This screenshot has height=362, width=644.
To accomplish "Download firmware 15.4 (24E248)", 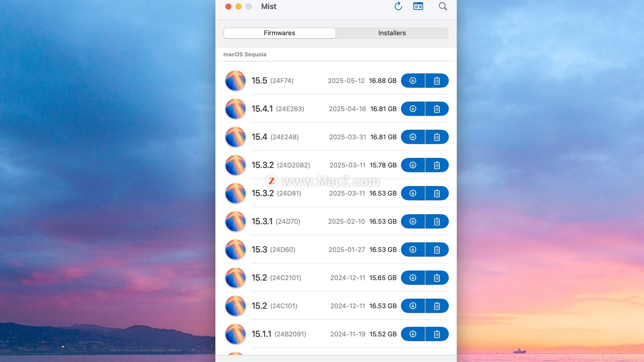I will pyautogui.click(x=413, y=137).
